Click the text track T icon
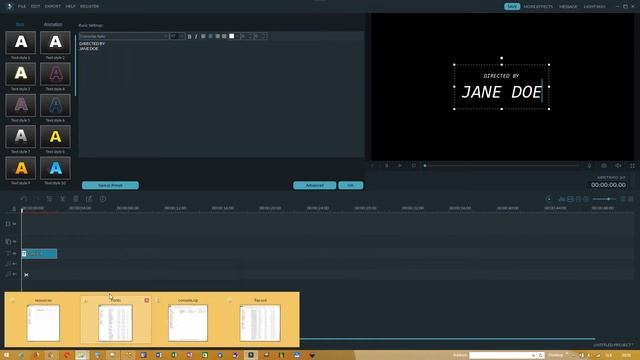 [x=8, y=253]
